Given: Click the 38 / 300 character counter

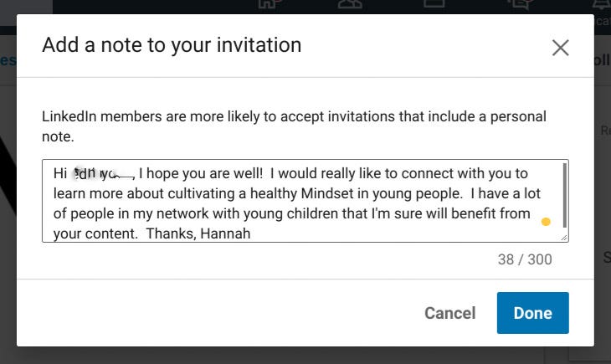Looking at the screenshot, I should pyautogui.click(x=525, y=259).
